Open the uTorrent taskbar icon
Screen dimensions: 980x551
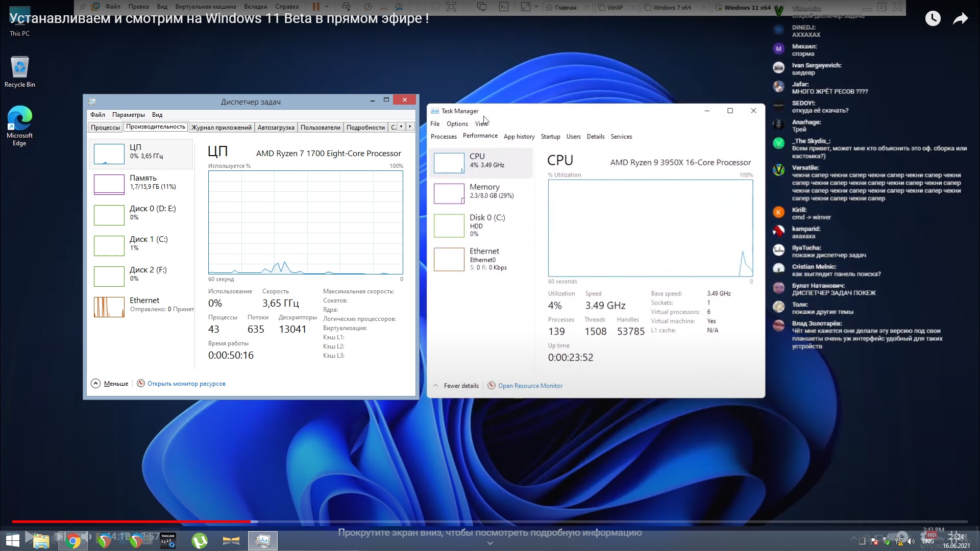click(x=200, y=541)
